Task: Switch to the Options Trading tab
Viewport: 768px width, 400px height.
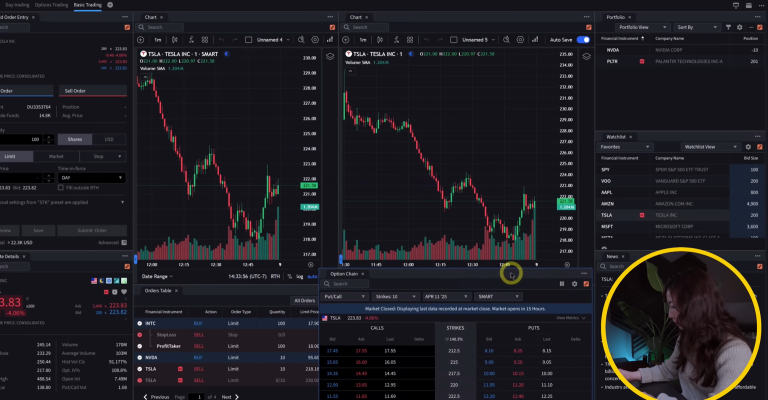Action: pos(50,5)
